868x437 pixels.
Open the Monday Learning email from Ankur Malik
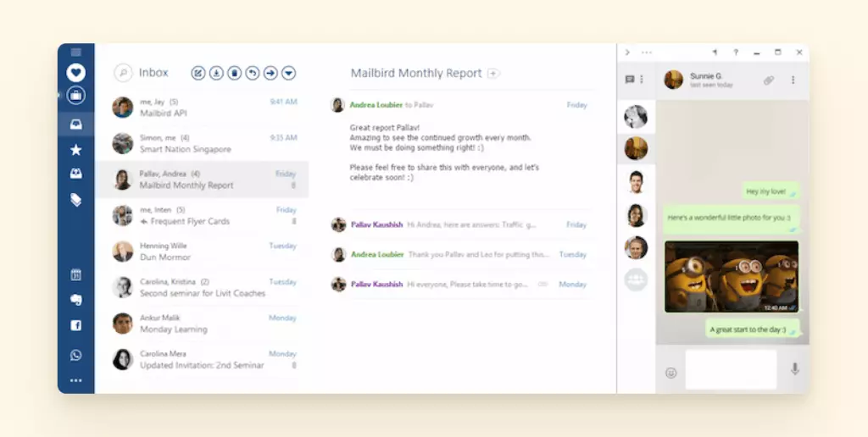pos(202,324)
